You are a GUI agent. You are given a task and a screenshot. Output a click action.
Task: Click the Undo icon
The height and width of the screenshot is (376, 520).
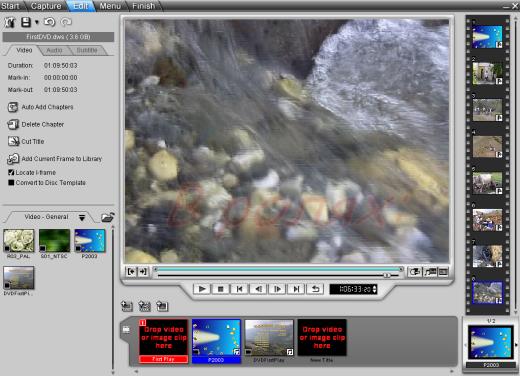(50, 22)
